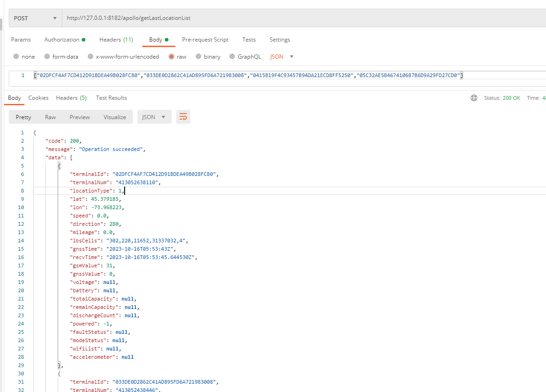Open the response JSON format dropdown
The width and height of the screenshot is (546, 392).
pos(154,117)
